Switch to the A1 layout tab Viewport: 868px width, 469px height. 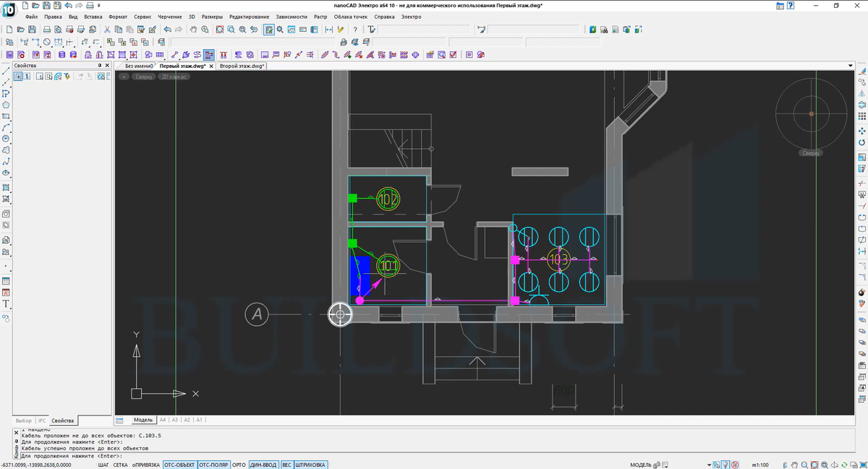(199, 420)
